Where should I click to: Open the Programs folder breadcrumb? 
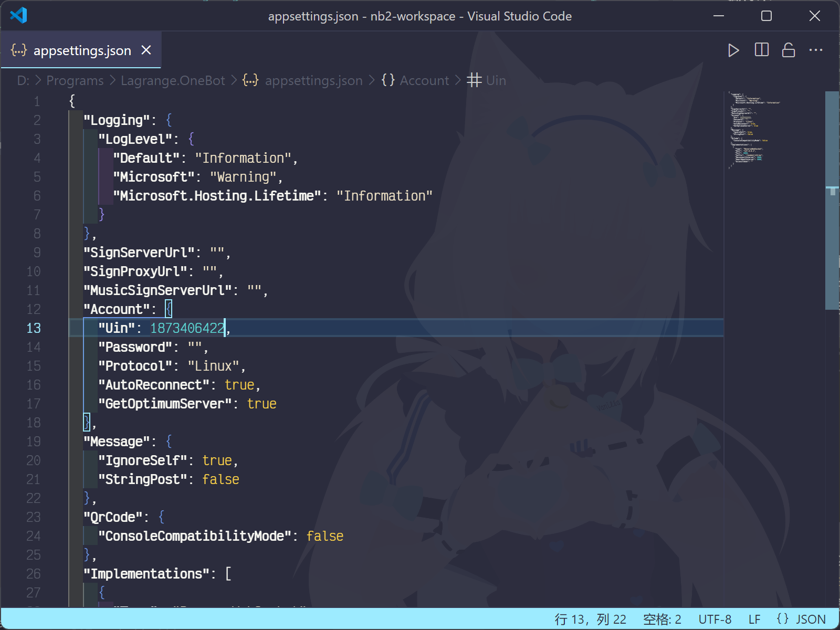[x=75, y=80]
